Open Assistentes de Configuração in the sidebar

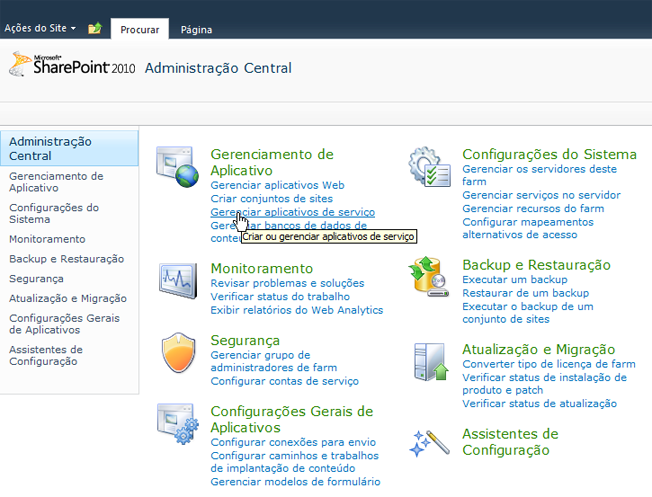[46, 355]
